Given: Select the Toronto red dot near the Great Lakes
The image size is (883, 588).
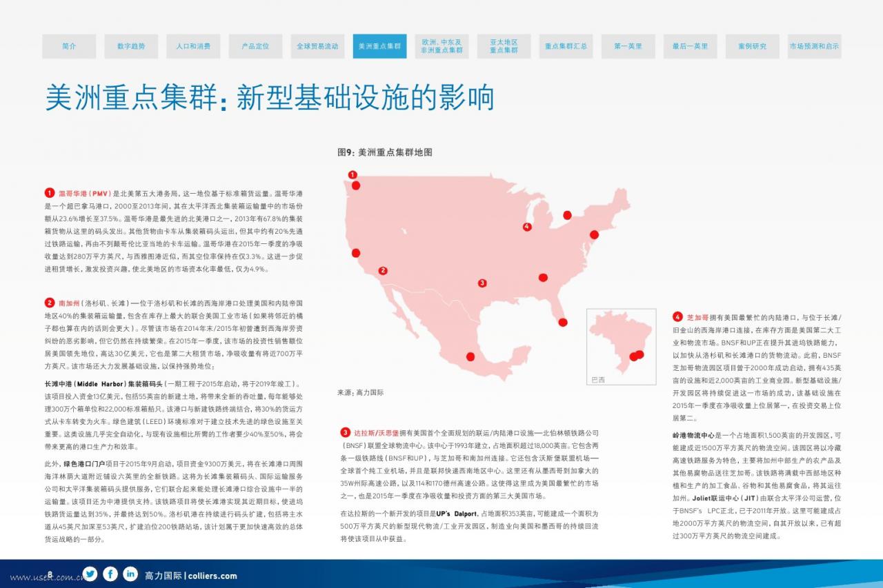Looking at the screenshot, I should click(x=568, y=215).
